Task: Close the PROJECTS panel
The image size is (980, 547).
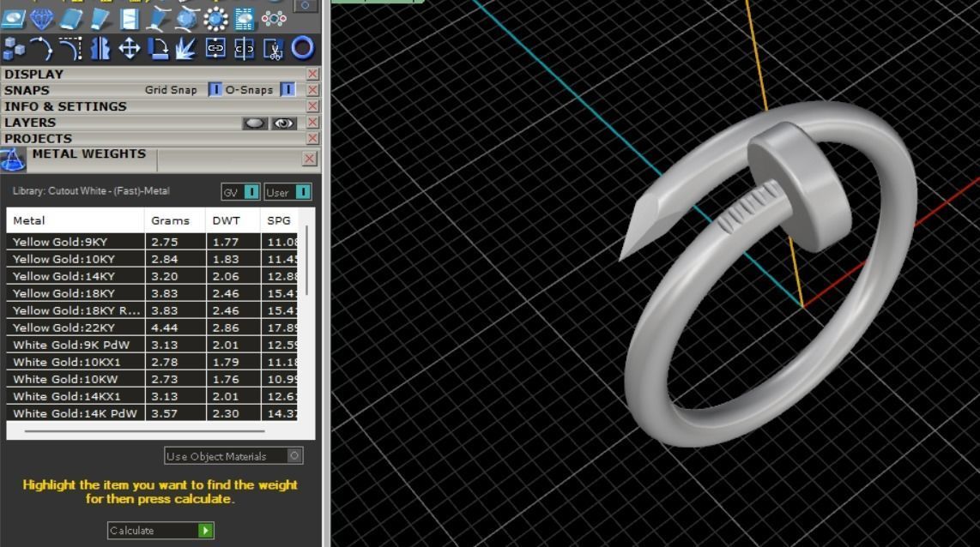Action: [312, 139]
